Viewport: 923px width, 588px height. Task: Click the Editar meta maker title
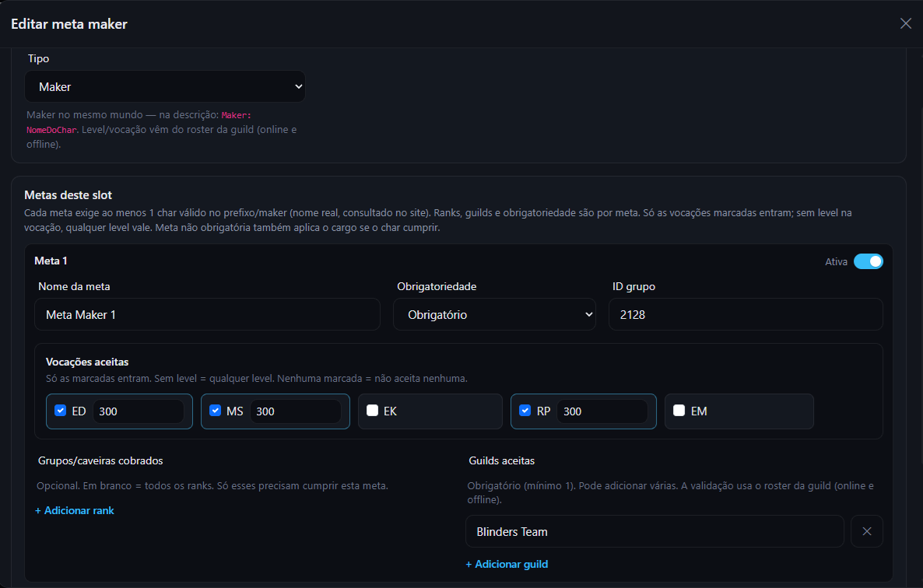[68, 24]
